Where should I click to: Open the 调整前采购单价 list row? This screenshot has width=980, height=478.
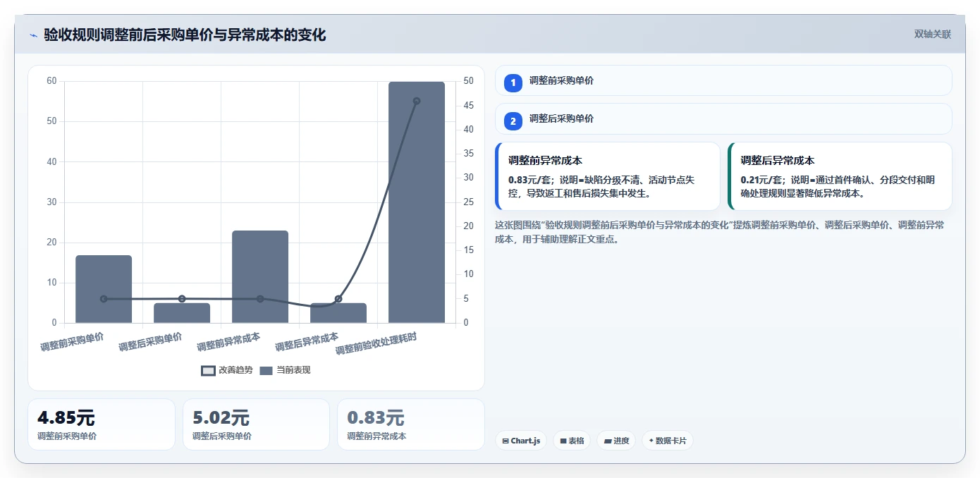pyautogui.click(x=723, y=80)
